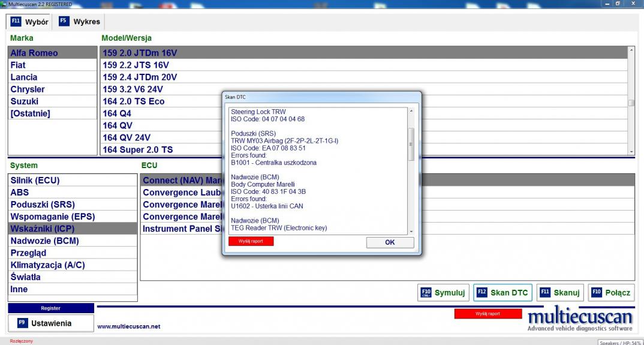Select Instrument Panel ECU row
Viewport: 644px width, 345px height.
click(x=181, y=229)
